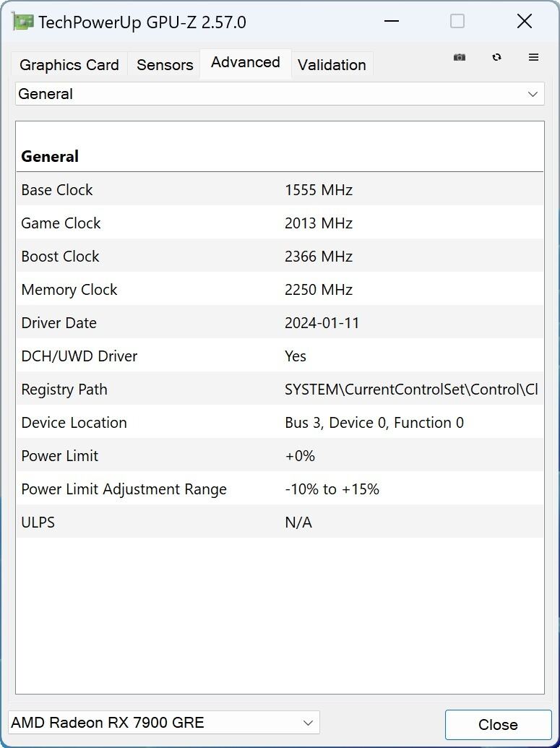Click the Memory Clock label
The width and height of the screenshot is (560, 748).
tap(69, 290)
